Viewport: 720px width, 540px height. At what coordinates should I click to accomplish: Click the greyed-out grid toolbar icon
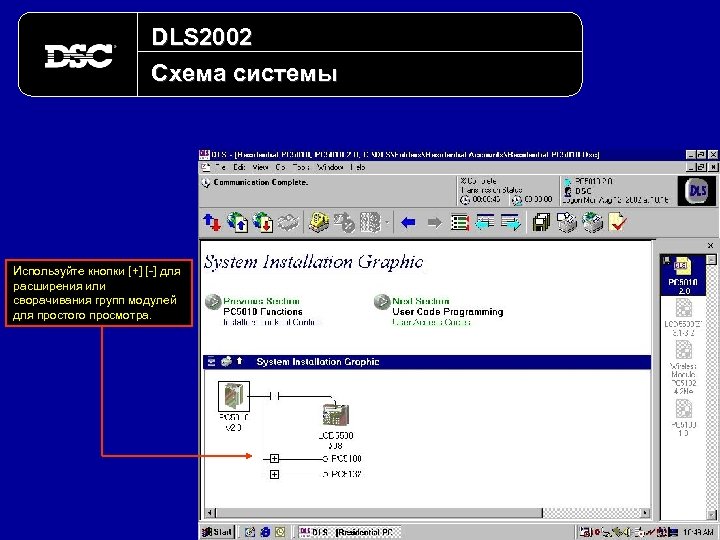pyautogui.click(x=370, y=223)
